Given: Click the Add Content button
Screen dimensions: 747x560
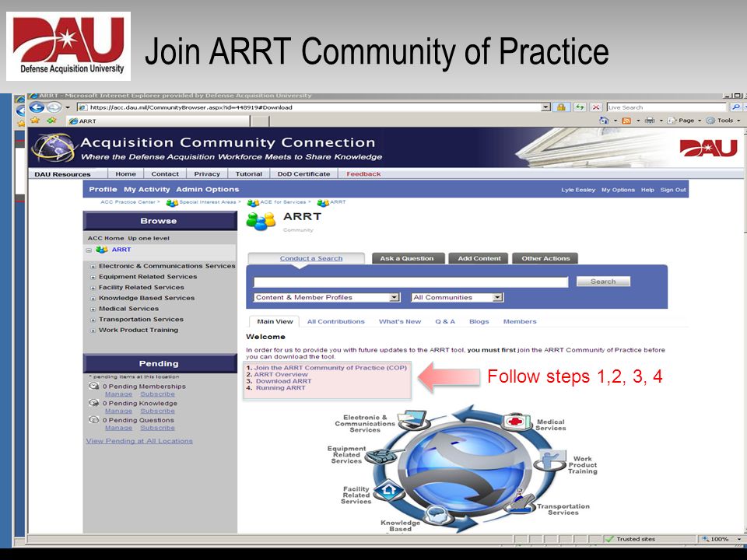Looking at the screenshot, I should point(479,258).
